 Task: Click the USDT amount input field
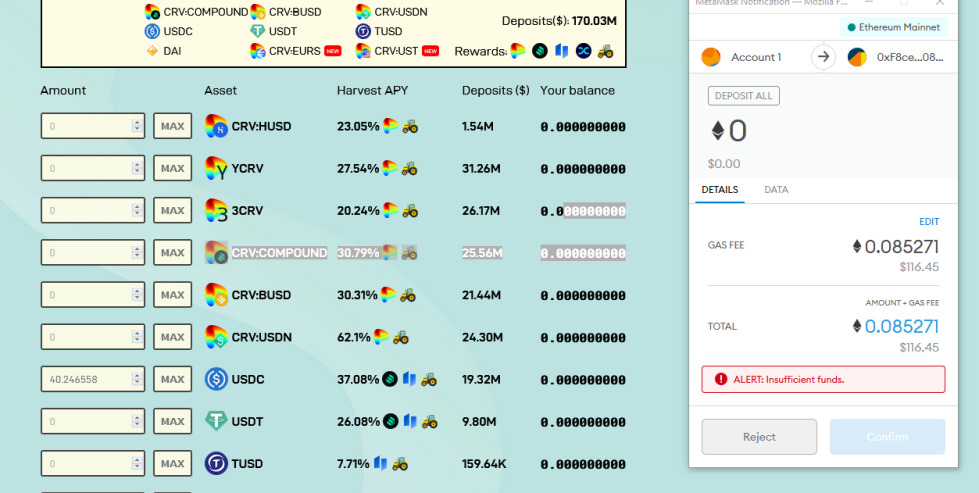(x=92, y=421)
